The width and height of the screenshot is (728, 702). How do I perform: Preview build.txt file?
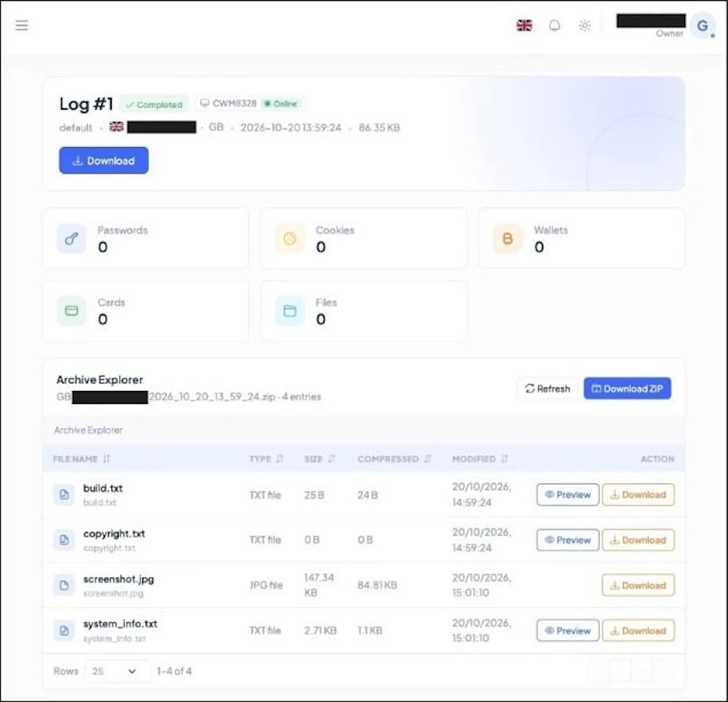pyautogui.click(x=568, y=495)
